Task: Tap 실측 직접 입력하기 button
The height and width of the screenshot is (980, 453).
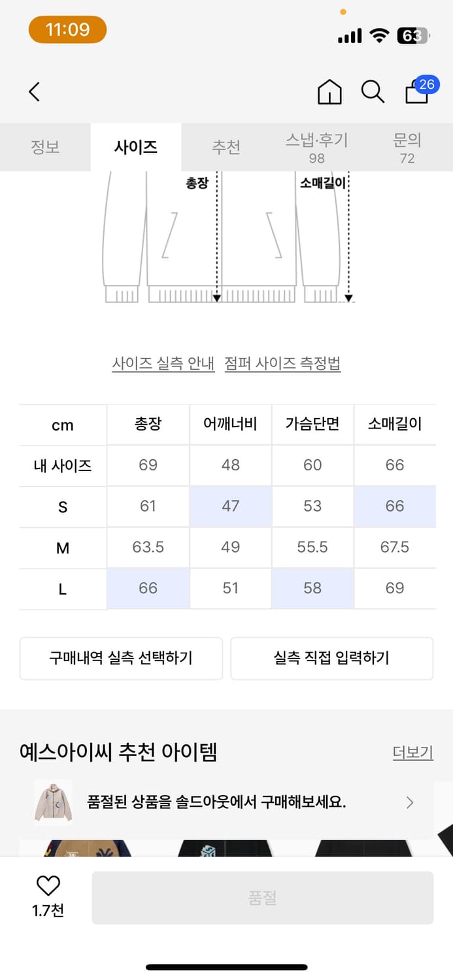Action: click(x=332, y=659)
